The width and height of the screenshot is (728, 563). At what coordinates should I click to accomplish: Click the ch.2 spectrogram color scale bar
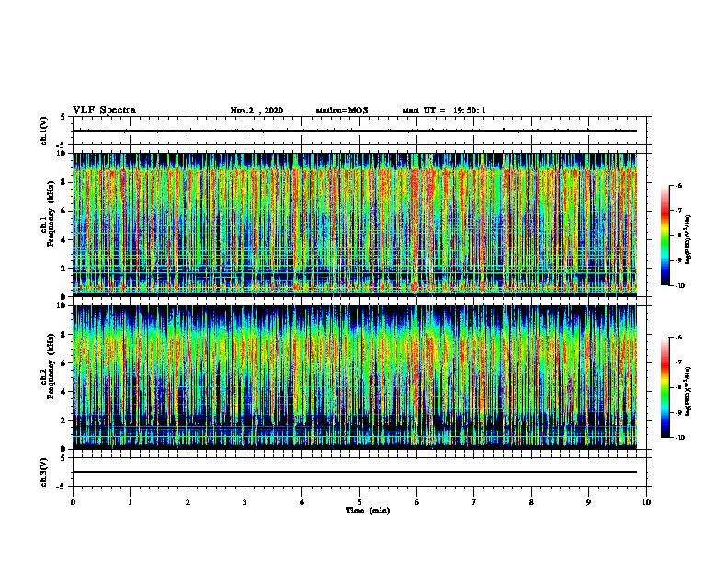click(665, 387)
